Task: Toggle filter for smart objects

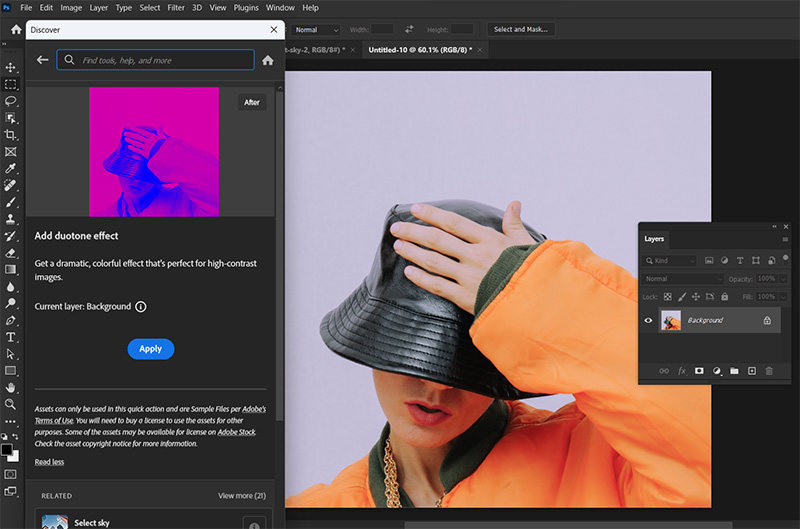Action: tap(771, 261)
